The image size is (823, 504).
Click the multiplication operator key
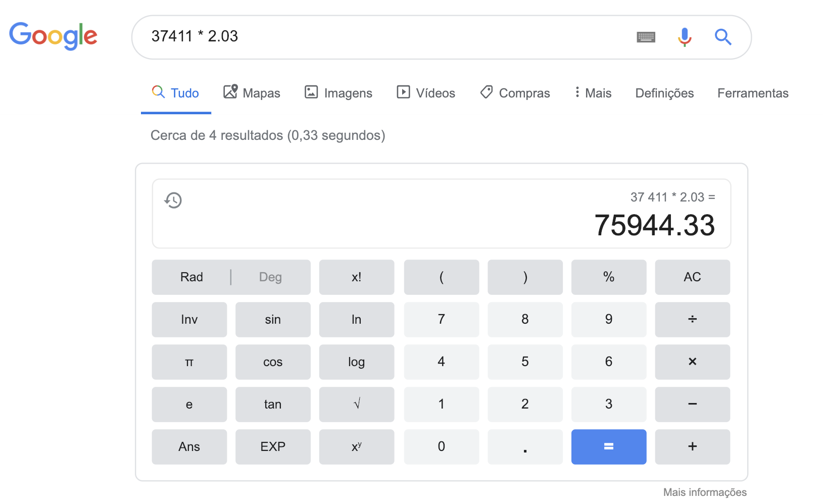coord(693,362)
